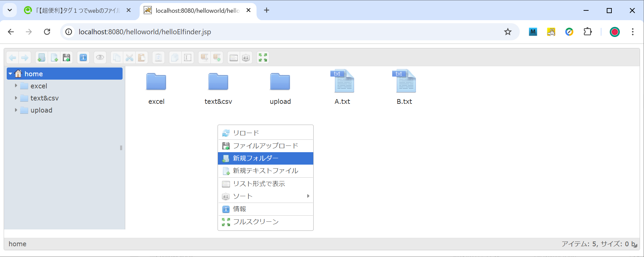
Task: Click the new text file toolbar icon
Action: tap(54, 58)
